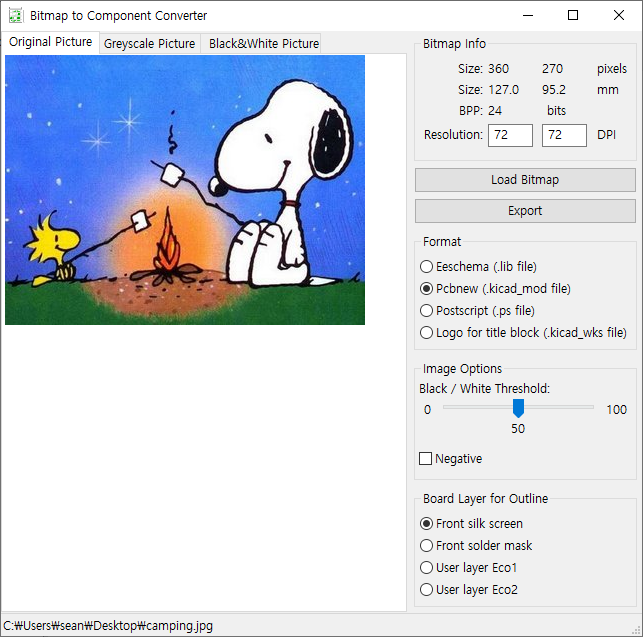Viewport: 643px width, 637px height.
Task: Click the first Resolution DPI input field
Action: (x=511, y=135)
